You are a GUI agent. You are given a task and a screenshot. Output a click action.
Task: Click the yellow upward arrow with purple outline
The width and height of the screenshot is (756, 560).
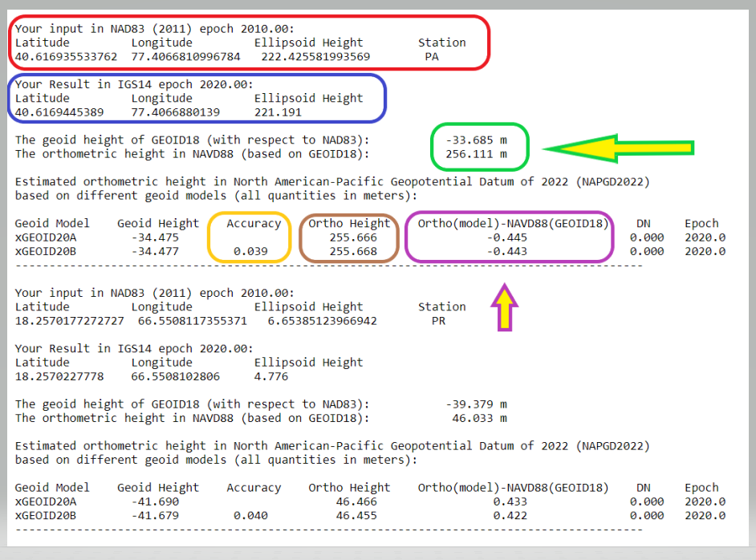[504, 306]
